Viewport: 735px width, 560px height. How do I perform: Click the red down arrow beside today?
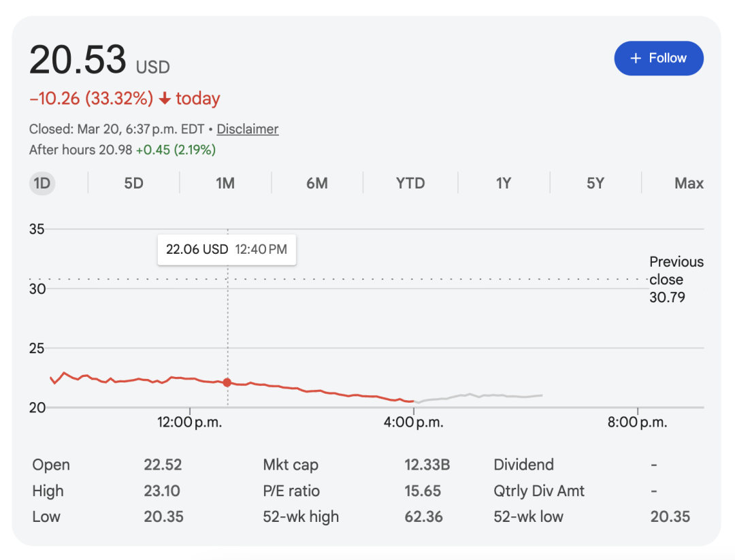[x=164, y=99]
